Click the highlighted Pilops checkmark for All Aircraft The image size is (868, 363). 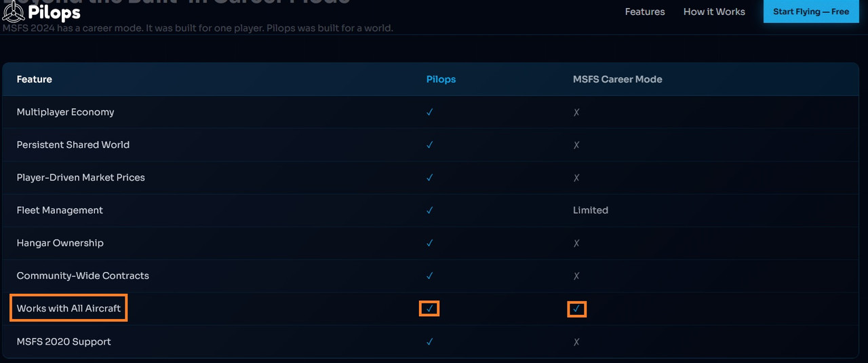tap(429, 309)
